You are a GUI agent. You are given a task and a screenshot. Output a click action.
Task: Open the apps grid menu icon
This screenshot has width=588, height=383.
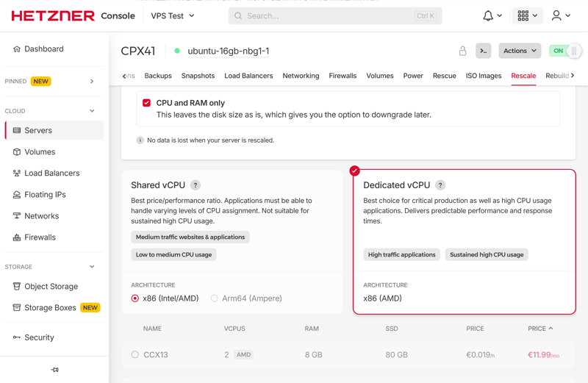click(x=523, y=15)
